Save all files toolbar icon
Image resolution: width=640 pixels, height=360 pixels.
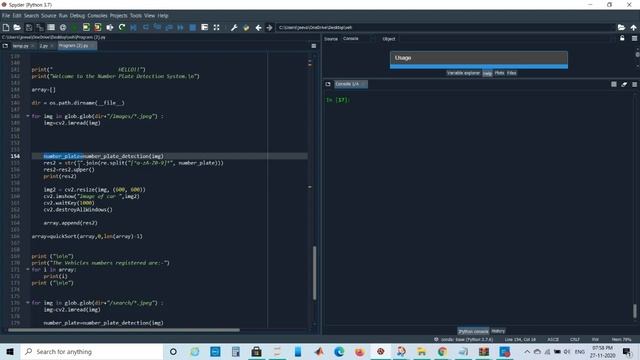pyautogui.click(x=40, y=27)
